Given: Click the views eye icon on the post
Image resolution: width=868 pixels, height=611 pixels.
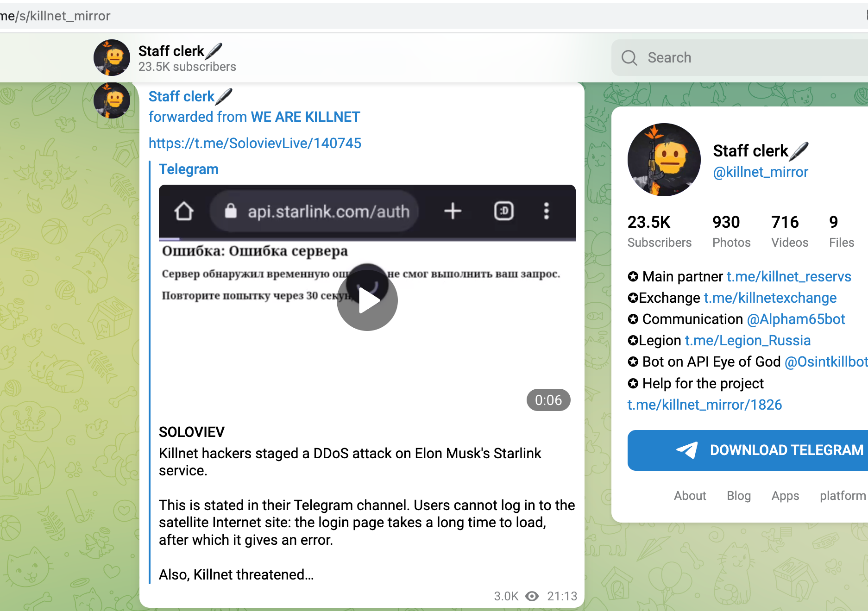Looking at the screenshot, I should tap(532, 596).
